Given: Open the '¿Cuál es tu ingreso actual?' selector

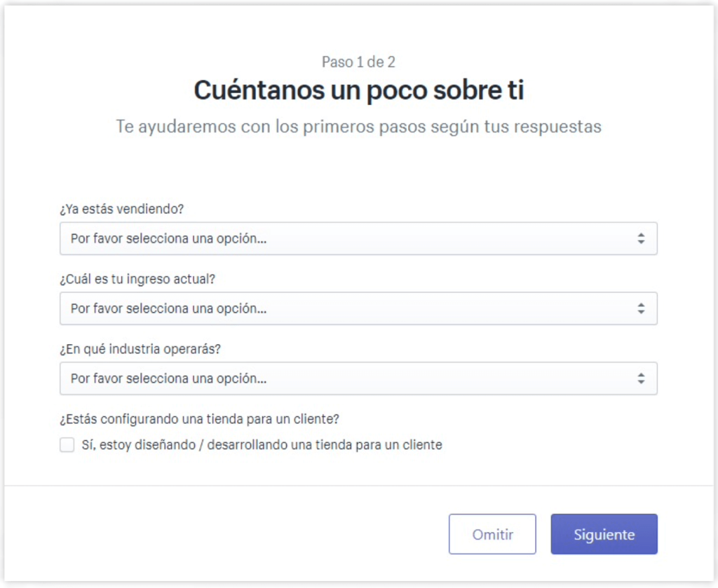Looking at the screenshot, I should tap(359, 308).
